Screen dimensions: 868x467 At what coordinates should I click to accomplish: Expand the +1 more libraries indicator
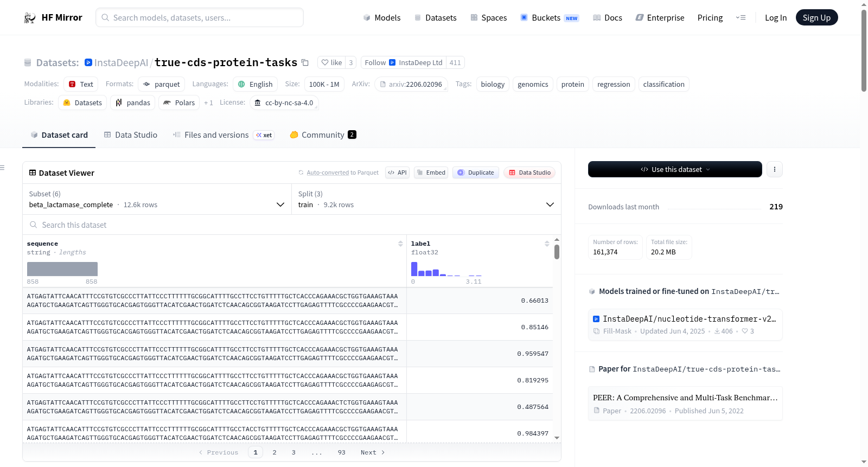coord(208,103)
